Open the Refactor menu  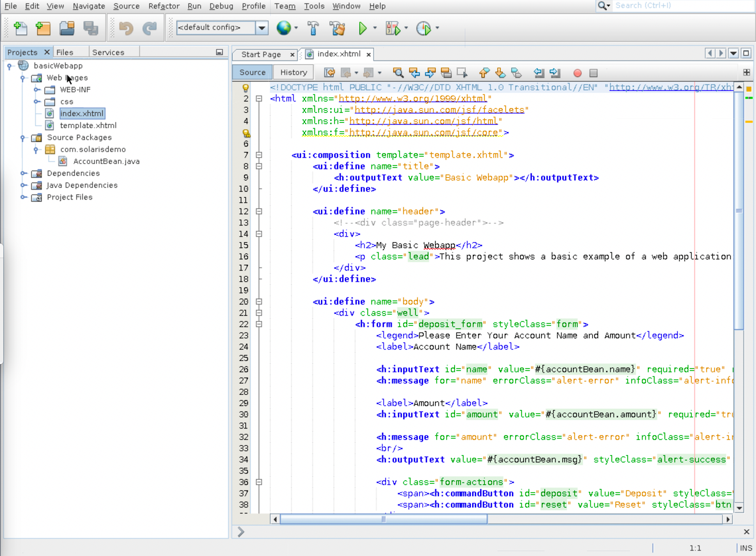click(163, 6)
